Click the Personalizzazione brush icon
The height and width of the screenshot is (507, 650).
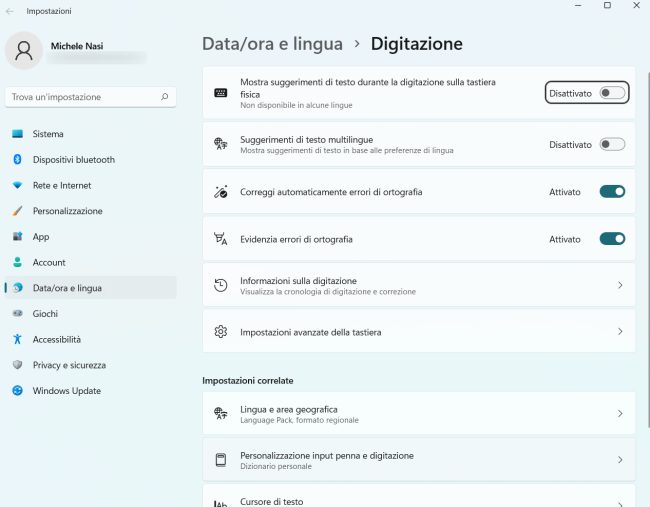coord(17,211)
